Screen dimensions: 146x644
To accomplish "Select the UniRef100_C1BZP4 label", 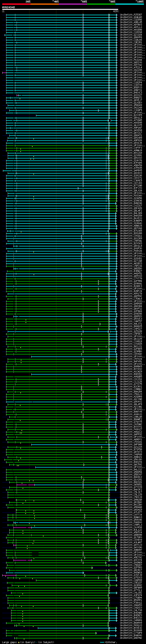I will click(131, 82).
